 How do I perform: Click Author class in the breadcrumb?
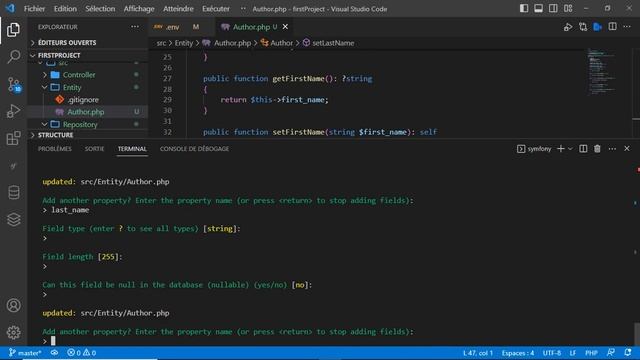tap(282, 43)
